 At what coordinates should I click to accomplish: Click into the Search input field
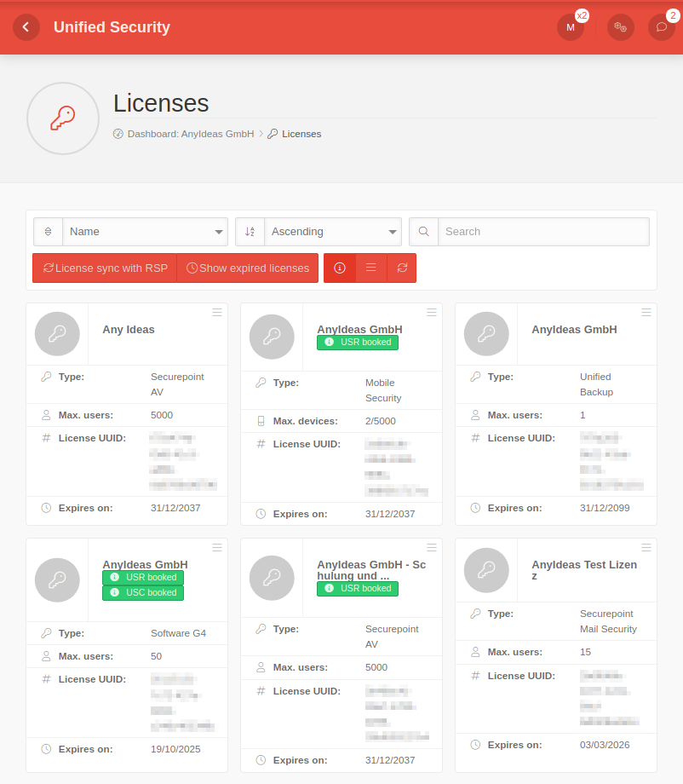pyautogui.click(x=543, y=232)
